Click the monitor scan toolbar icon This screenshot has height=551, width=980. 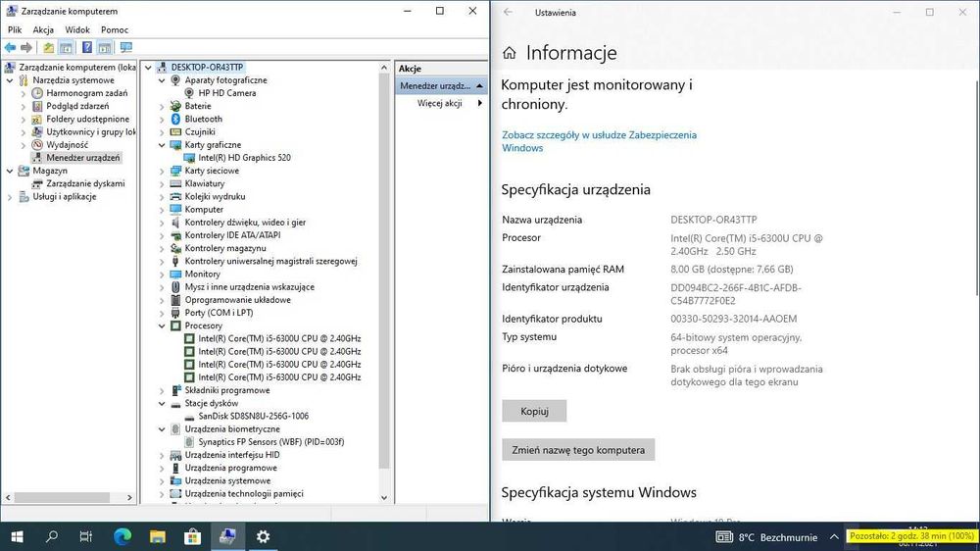click(126, 47)
